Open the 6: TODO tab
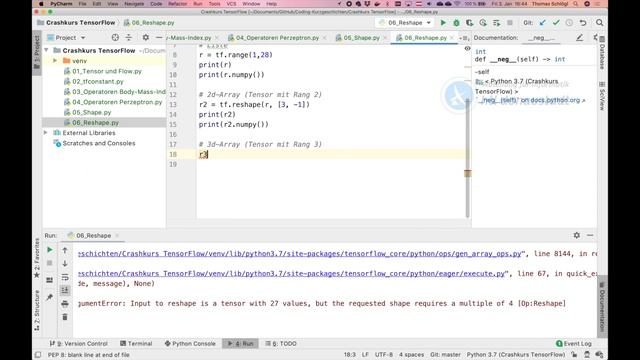640x360 pixels. pyautogui.click(x=281, y=344)
